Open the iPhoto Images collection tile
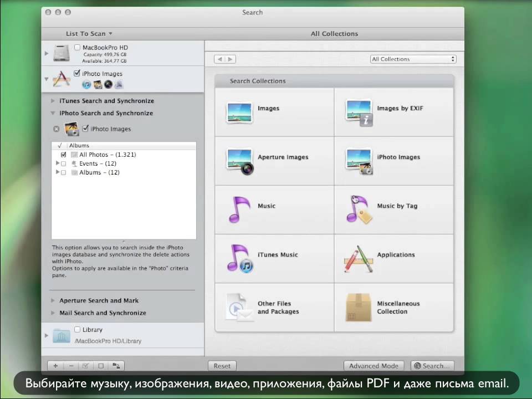Viewport: 532px width, 399px height. pos(394,161)
